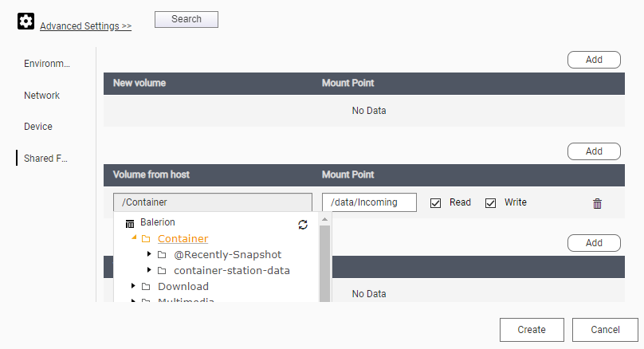Click the Download folder icon

click(x=146, y=287)
